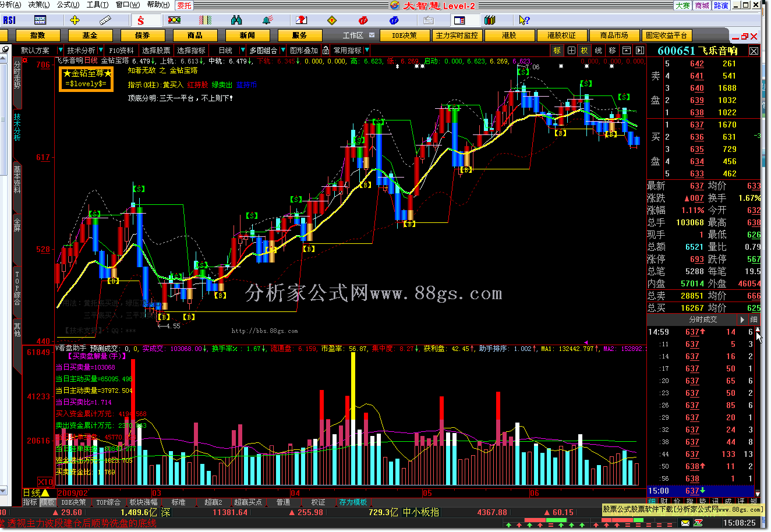Expand the 多图组合 dropdown arrow
771x532 pixels.
(283, 51)
